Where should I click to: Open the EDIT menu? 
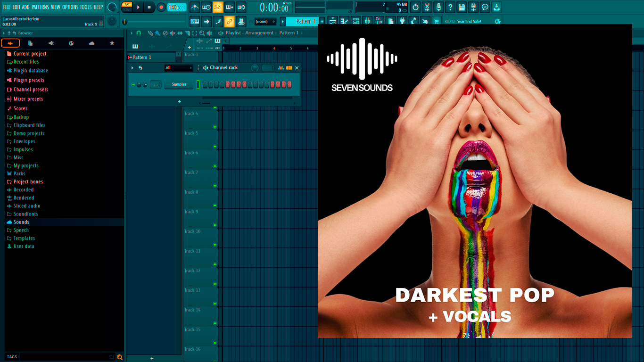17,7
